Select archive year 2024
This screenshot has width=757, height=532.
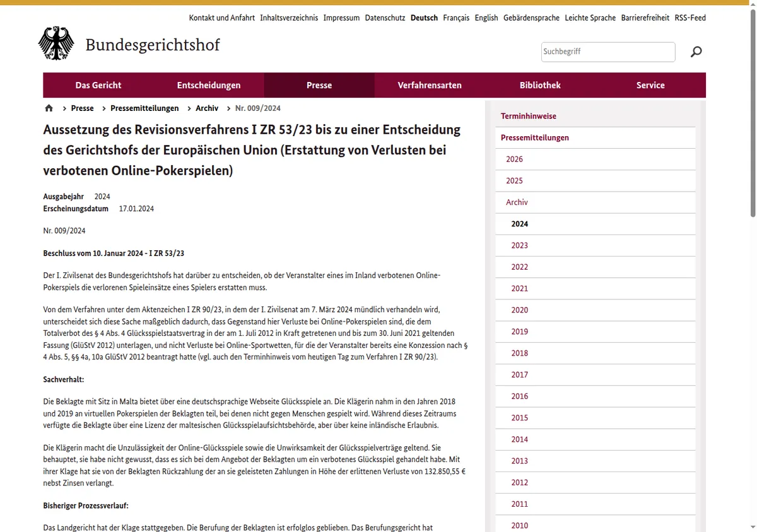pyautogui.click(x=596, y=224)
